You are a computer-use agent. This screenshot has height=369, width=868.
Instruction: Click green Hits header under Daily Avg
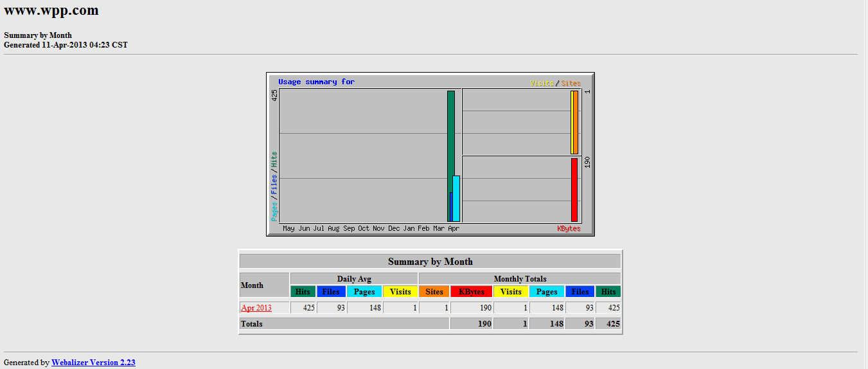click(303, 292)
